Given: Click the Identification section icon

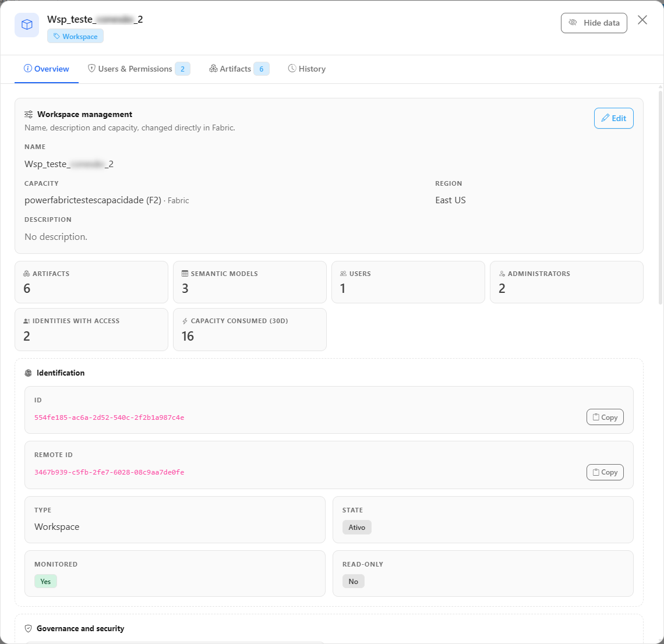Looking at the screenshot, I should pos(29,373).
